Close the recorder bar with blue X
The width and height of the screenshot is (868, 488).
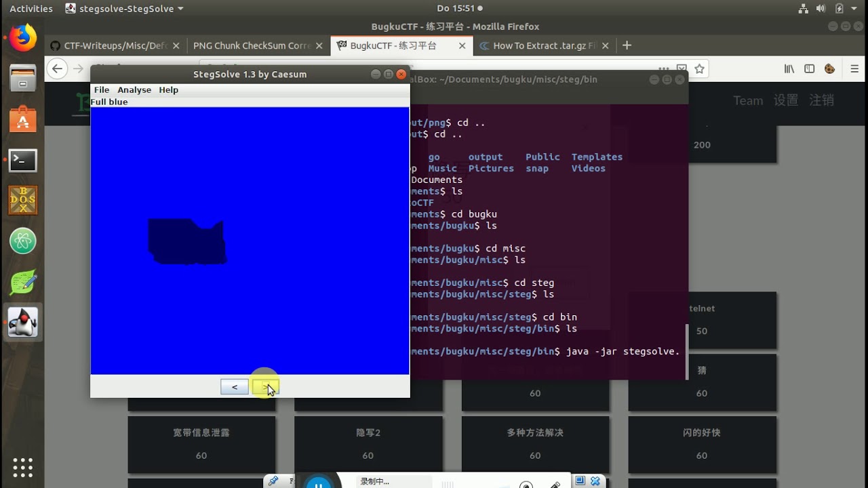[x=595, y=481]
